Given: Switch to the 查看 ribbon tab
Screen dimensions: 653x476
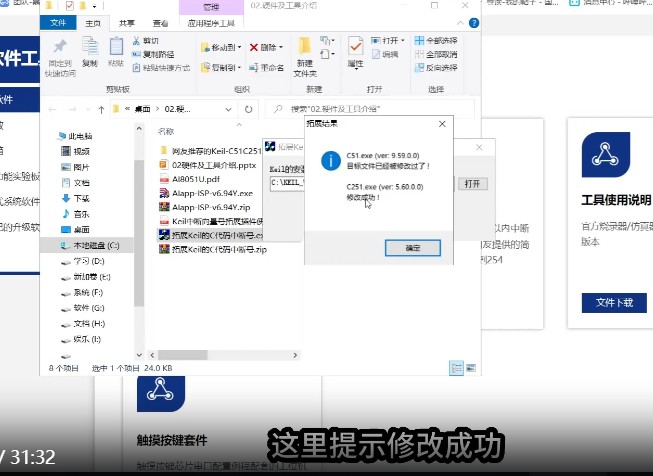Looking at the screenshot, I should click(x=160, y=23).
